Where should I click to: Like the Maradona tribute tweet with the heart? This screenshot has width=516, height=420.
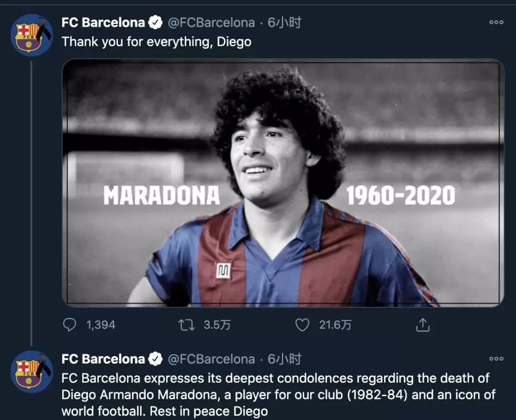[x=302, y=325]
